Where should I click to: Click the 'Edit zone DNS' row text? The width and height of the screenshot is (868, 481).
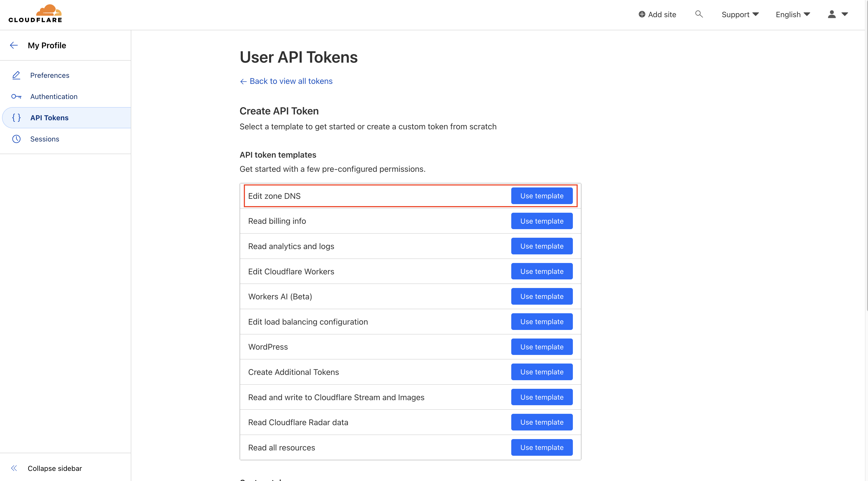pos(274,196)
